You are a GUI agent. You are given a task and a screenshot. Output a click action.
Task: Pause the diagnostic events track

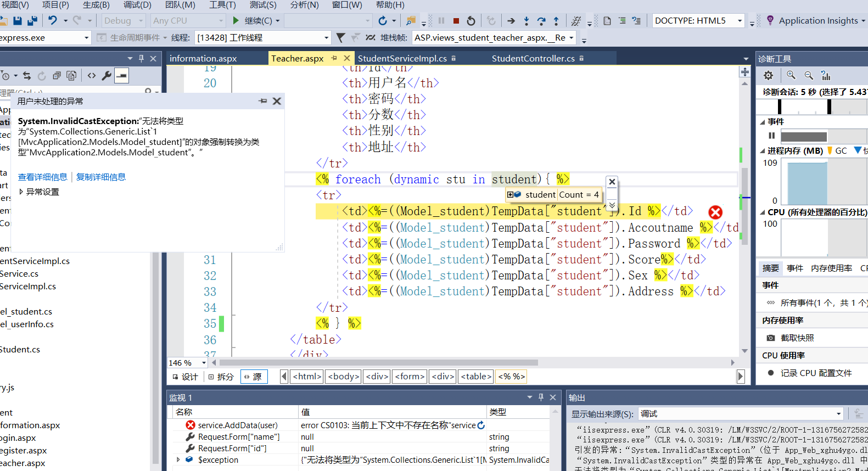771,136
